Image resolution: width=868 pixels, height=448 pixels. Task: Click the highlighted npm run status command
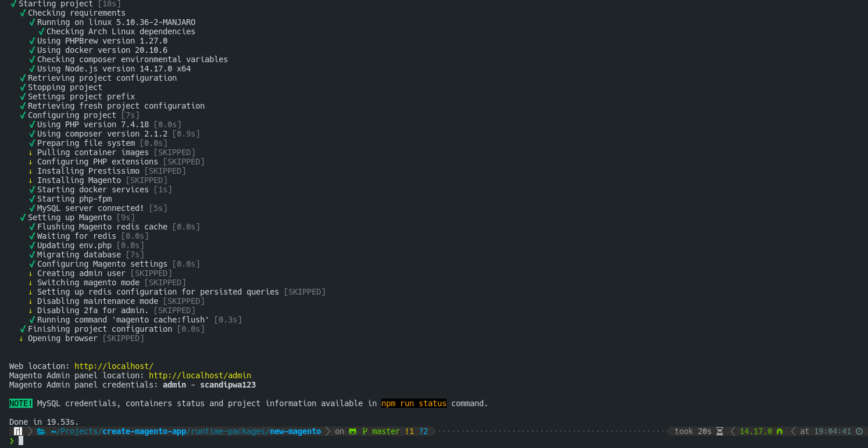click(414, 403)
